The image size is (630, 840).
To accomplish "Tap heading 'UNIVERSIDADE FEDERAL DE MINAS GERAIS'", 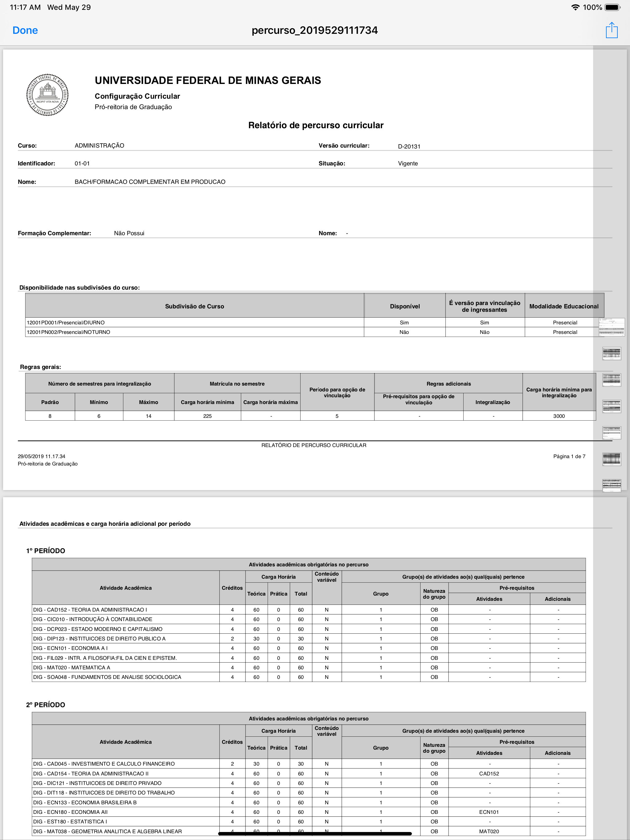I will coord(208,81).
